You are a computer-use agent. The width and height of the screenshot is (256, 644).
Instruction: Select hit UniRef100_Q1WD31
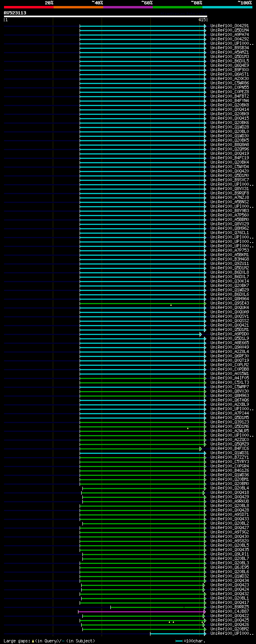(x=230, y=453)
